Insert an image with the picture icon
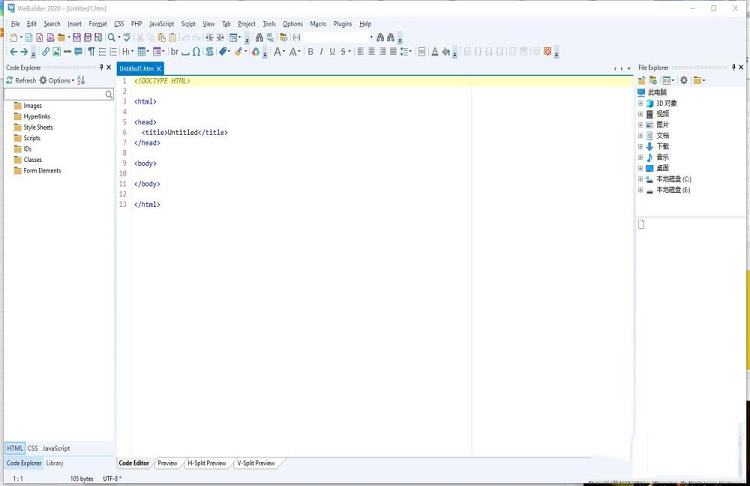 coord(56,52)
